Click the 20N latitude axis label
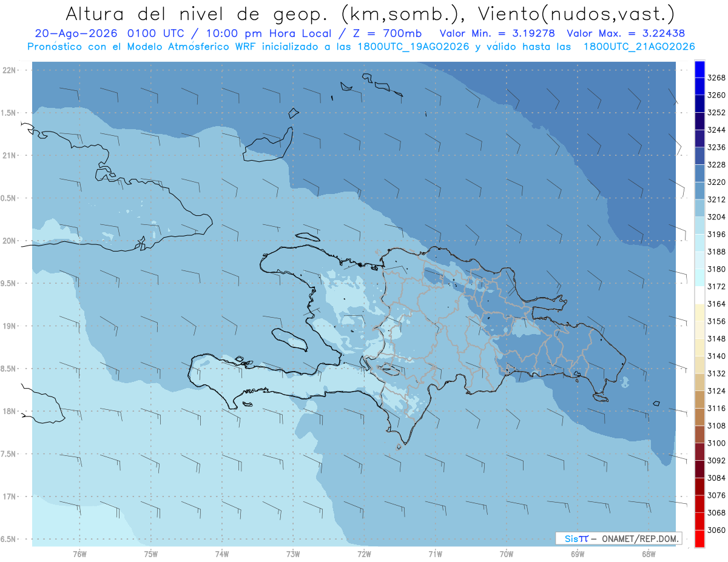728x562 pixels. pyautogui.click(x=10, y=241)
